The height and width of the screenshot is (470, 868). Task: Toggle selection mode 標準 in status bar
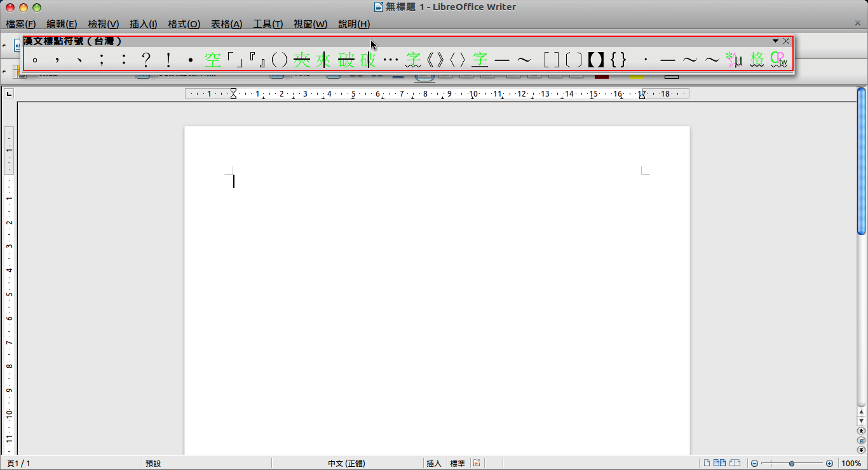tap(458, 464)
